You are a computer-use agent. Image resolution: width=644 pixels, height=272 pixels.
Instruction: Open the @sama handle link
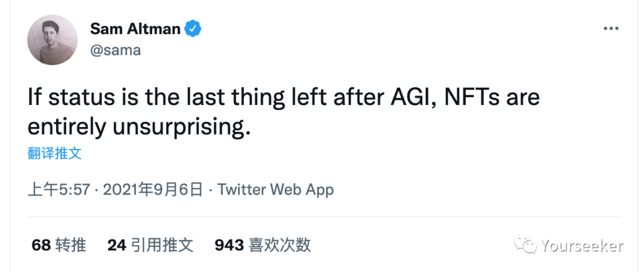(115, 50)
